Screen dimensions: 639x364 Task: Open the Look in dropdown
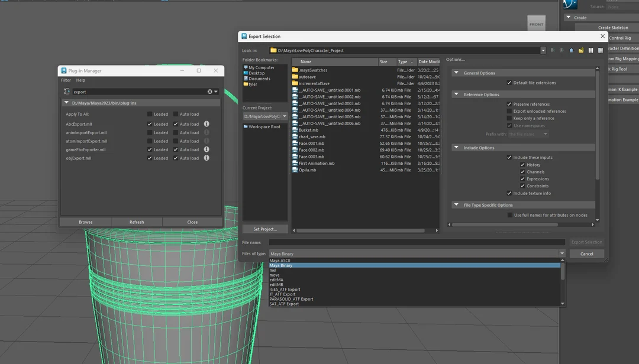543,50
